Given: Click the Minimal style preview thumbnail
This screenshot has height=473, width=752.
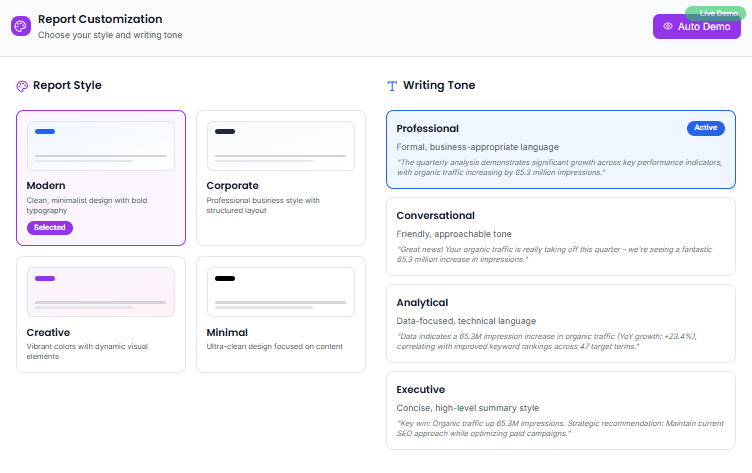Looking at the screenshot, I should 281,292.
